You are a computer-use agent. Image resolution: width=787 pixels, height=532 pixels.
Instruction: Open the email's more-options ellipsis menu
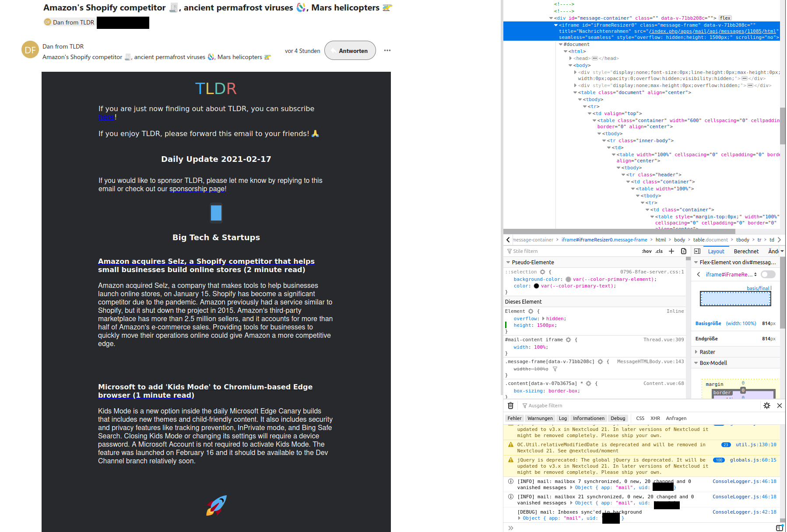(387, 50)
